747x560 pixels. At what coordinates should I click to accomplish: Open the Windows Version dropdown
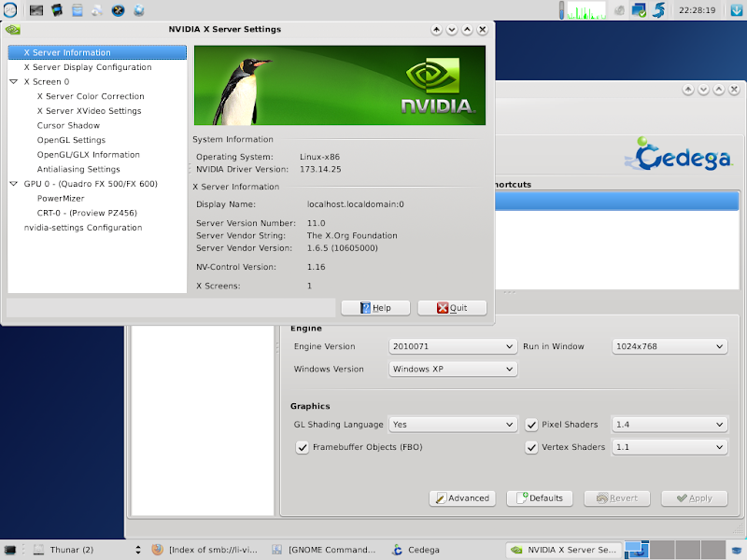point(453,370)
